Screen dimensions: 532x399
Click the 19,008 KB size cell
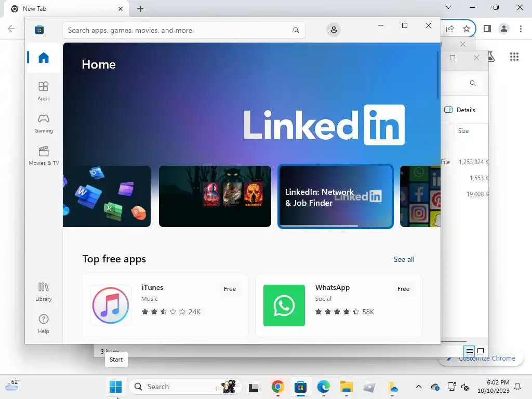(477, 194)
